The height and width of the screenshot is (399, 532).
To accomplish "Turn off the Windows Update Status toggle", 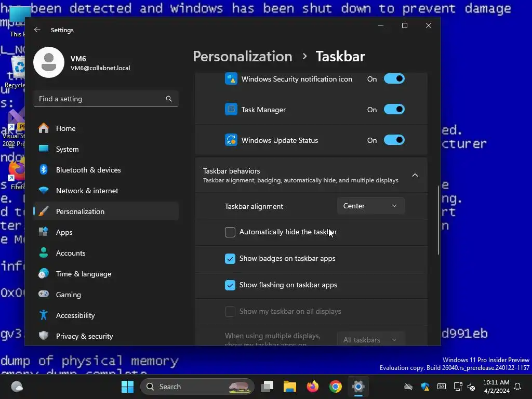I will click(394, 140).
